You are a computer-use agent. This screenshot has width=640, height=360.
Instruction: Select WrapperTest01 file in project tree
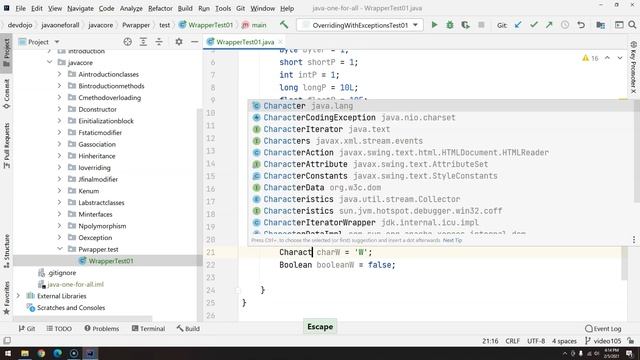[x=108, y=261]
